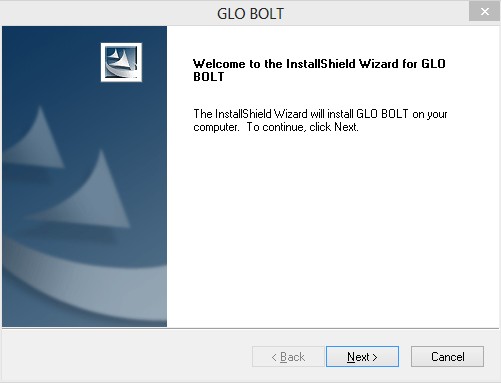The image size is (501, 383).
Task: Click the small sail graphic in the blue banner
Action: pos(37,140)
